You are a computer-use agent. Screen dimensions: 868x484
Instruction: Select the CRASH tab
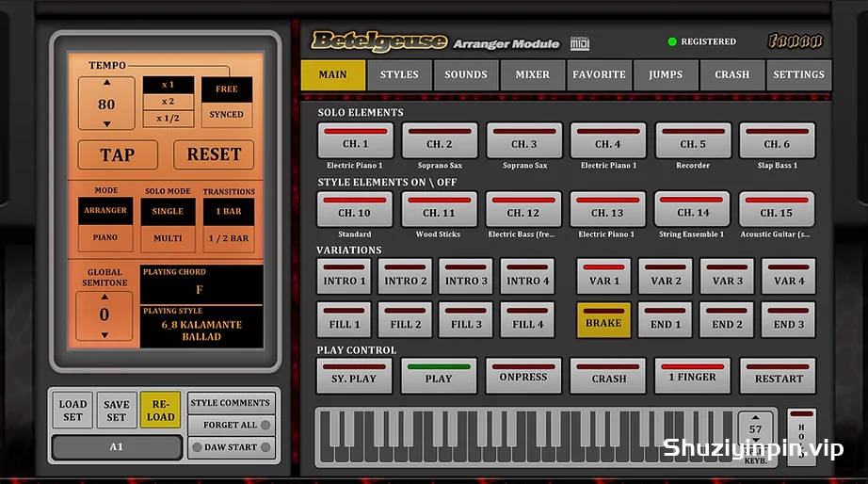pyautogui.click(x=731, y=74)
